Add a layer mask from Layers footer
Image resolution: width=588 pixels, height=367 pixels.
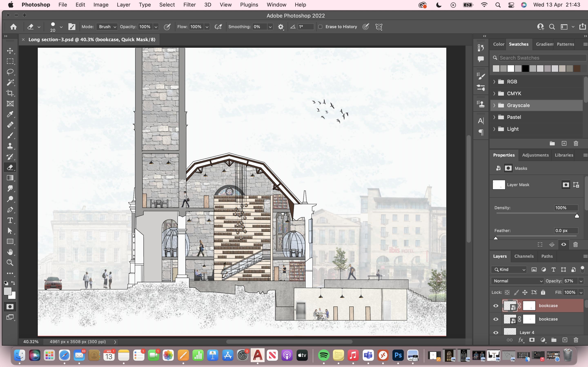[532, 340]
